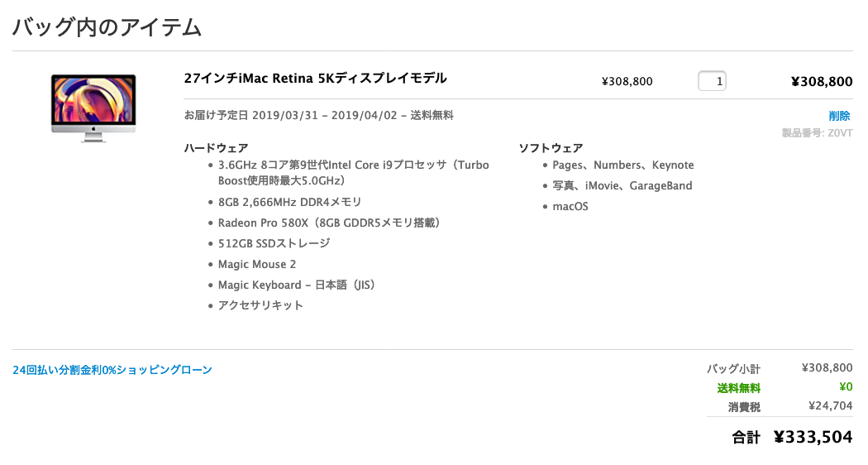Click the iMac product thumbnail image
This screenshot has height=465, width=868.
93,108
